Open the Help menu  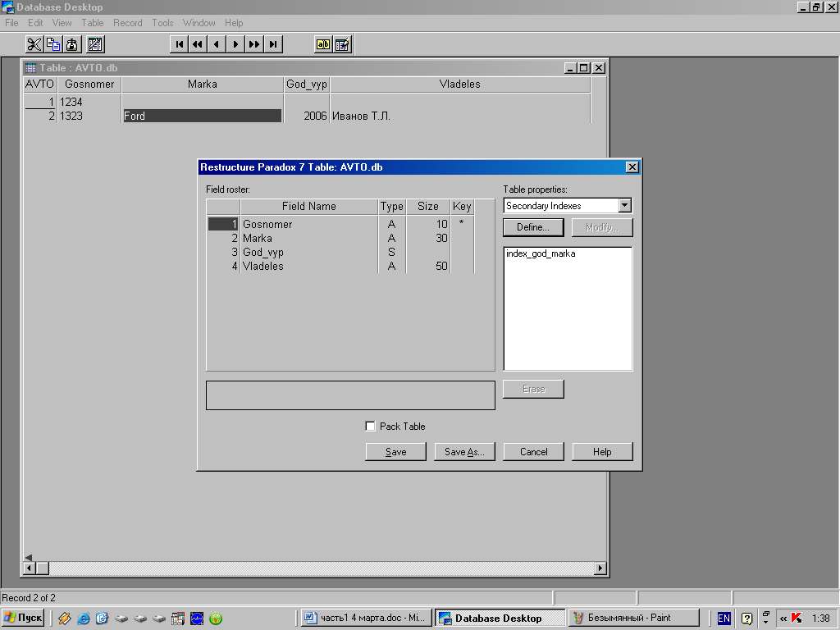point(234,23)
